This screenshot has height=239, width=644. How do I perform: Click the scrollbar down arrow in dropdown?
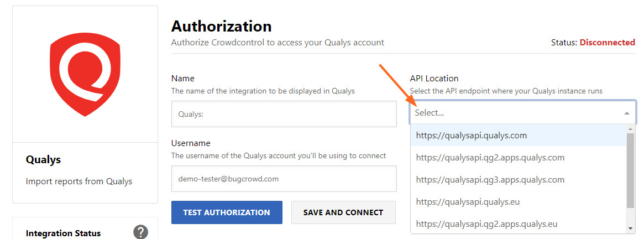pos(630,229)
